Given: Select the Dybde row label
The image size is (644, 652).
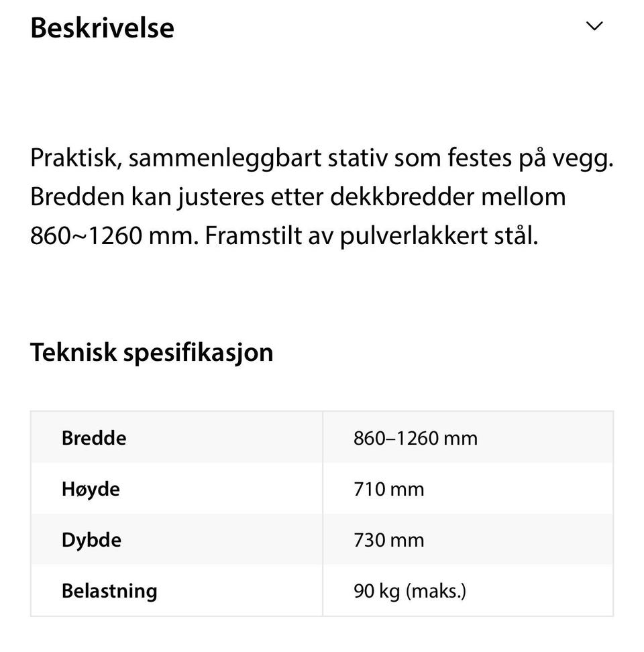Looking at the screenshot, I should tap(91, 540).
